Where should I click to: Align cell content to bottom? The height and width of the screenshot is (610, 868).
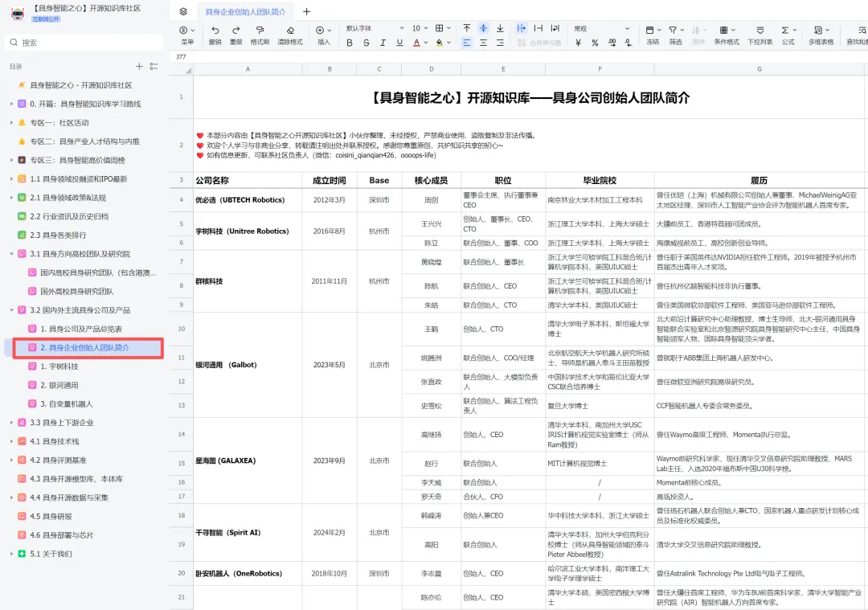click(x=500, y=28)
